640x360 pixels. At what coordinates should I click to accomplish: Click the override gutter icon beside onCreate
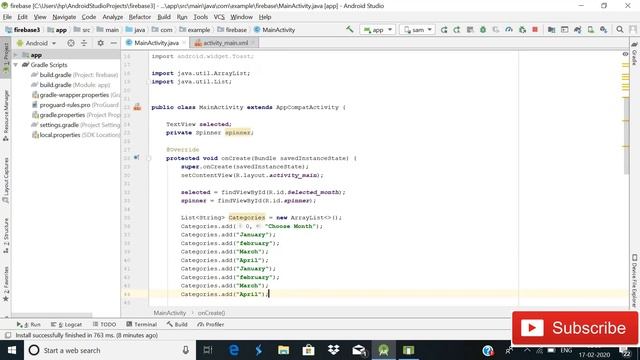coord(137,158)
